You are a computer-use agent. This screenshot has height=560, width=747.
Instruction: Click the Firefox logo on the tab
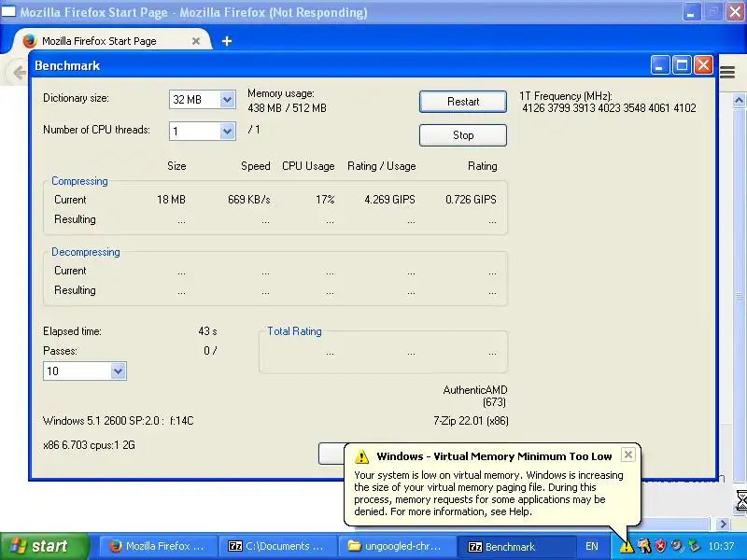pos(30,41)
